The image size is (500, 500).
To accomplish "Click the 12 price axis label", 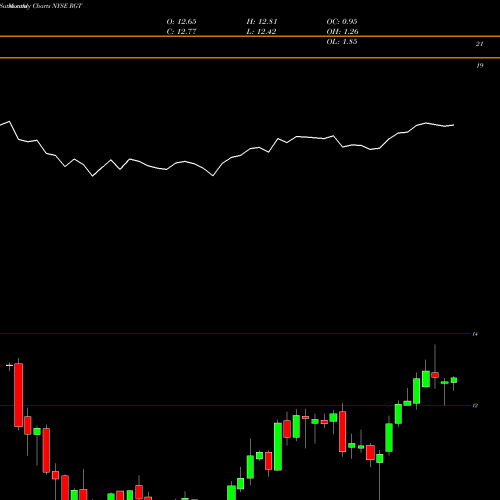I will 475,406.
